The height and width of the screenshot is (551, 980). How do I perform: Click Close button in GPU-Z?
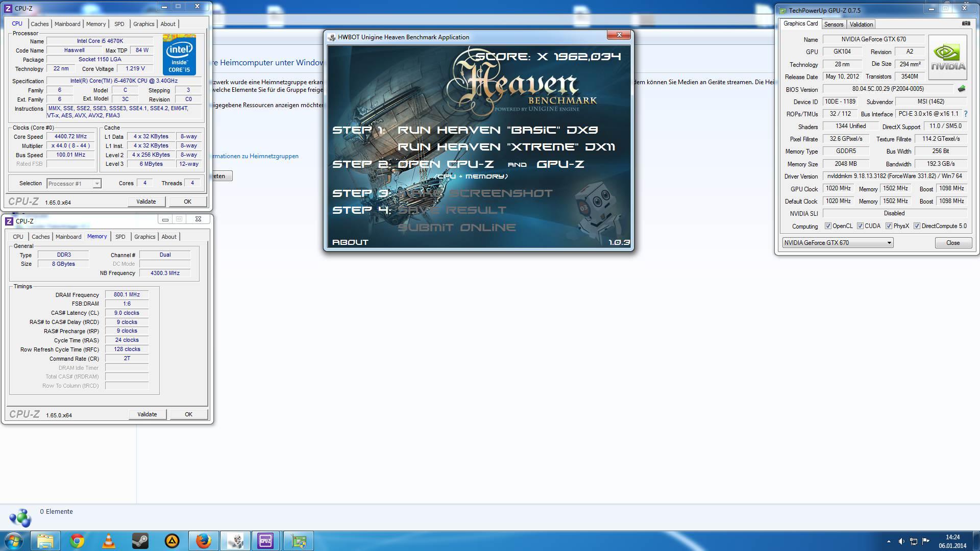(953, 243)
